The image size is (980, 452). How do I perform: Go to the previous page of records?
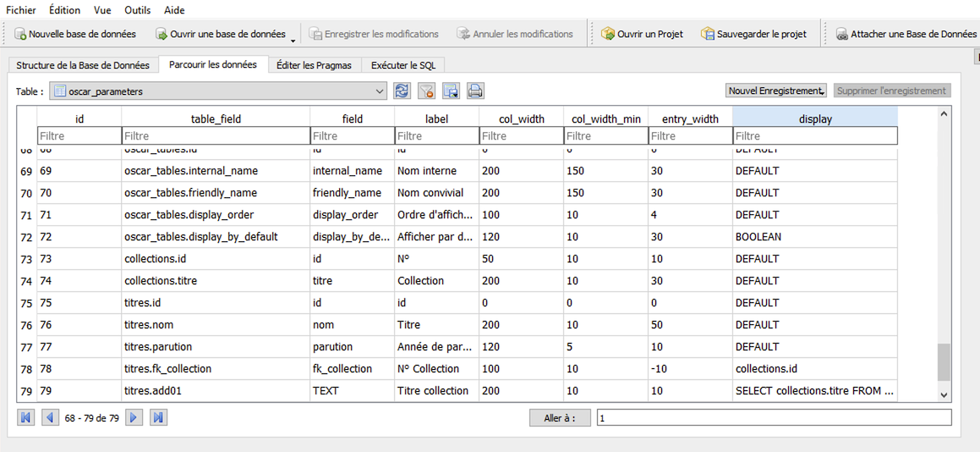tap(50, 417)
